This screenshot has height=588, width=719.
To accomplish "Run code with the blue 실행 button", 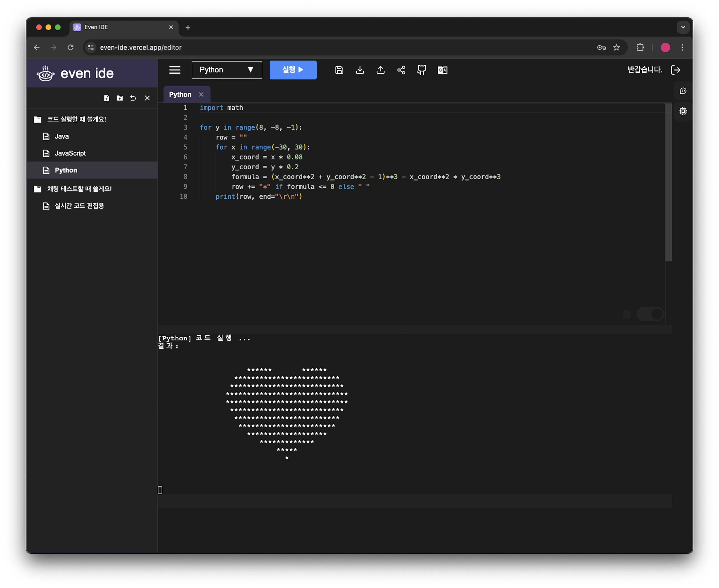I will [x=293, y=70].
